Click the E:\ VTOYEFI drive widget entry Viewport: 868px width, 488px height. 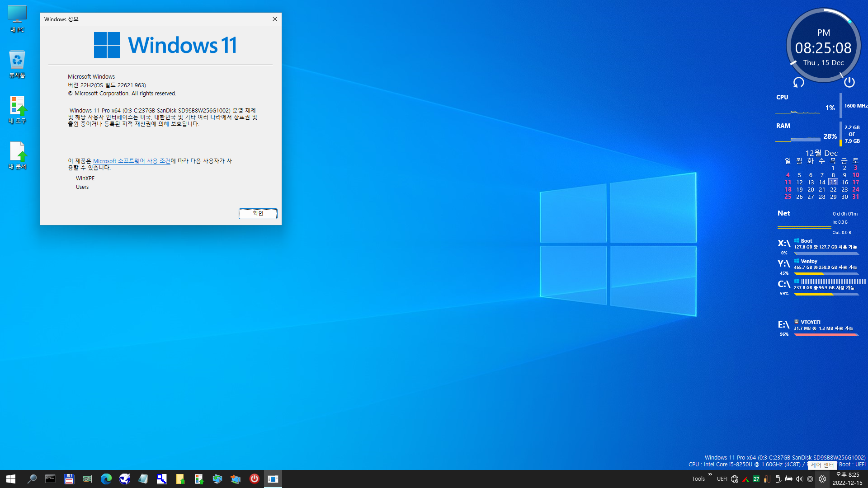[x=818, y=328]
